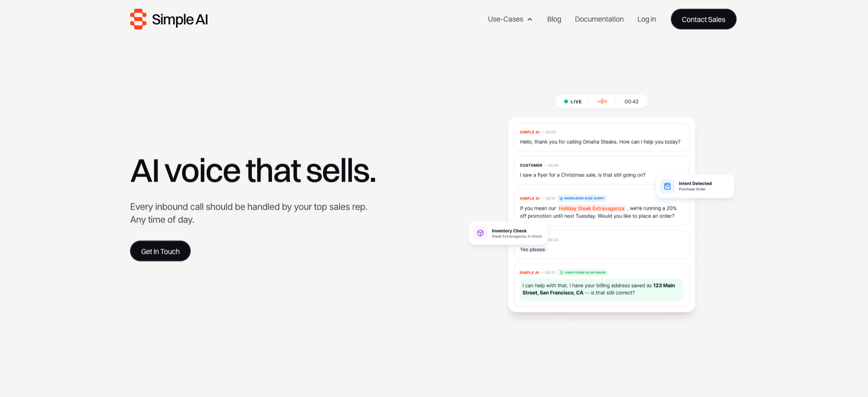This screenshot has width=868, height=397.
Task: Select the Knowledge Base Query badge
Action: click(582, 199)
